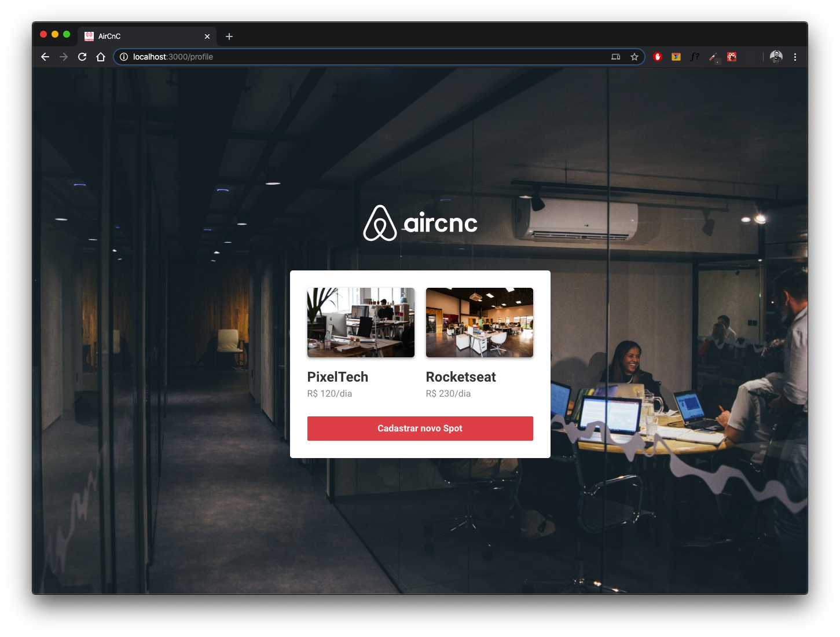Click the R$ 230/dia price
This screenshot has width=840, height=637.
click(448, 394)
